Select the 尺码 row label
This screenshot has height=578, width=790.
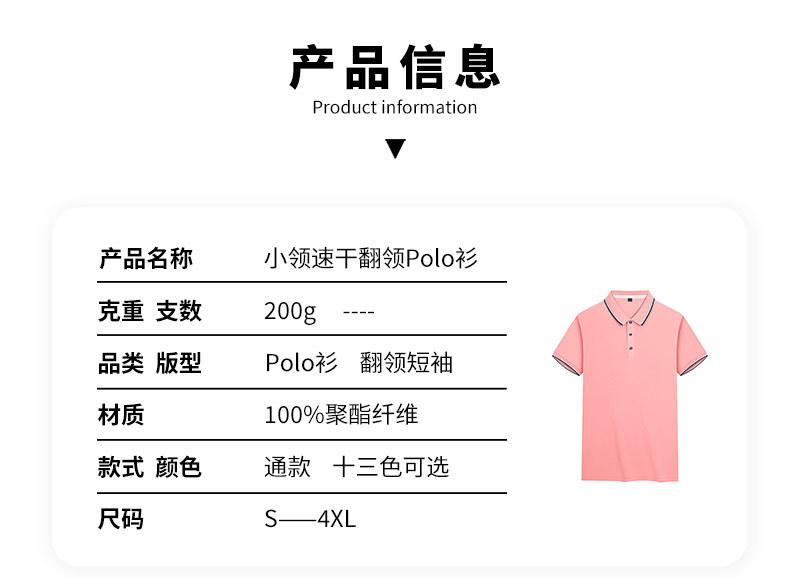pos(121,519)
